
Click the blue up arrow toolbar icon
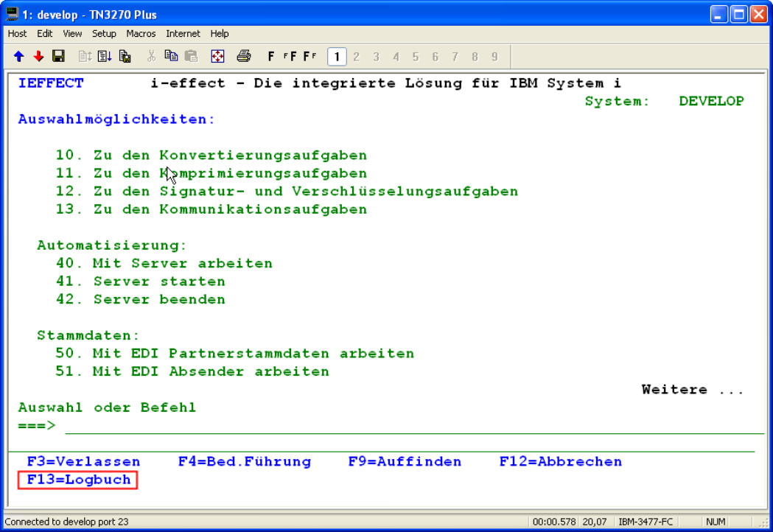19,57
